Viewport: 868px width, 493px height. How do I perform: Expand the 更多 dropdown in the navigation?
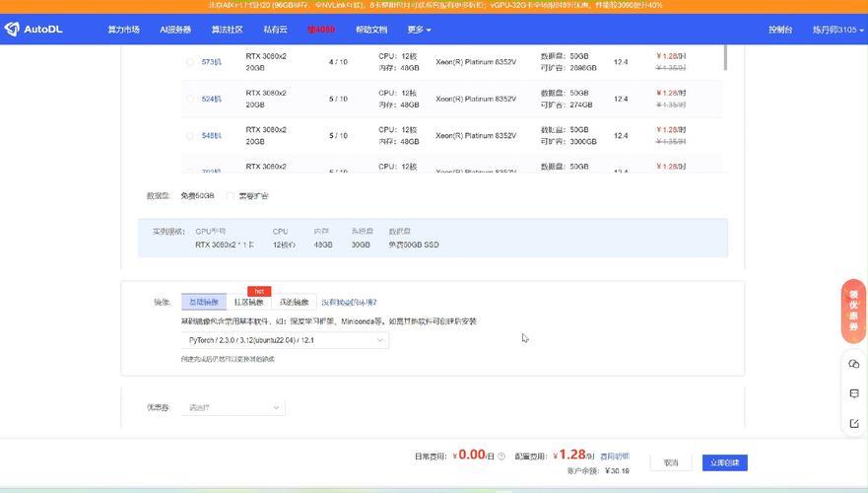point(419,30)
